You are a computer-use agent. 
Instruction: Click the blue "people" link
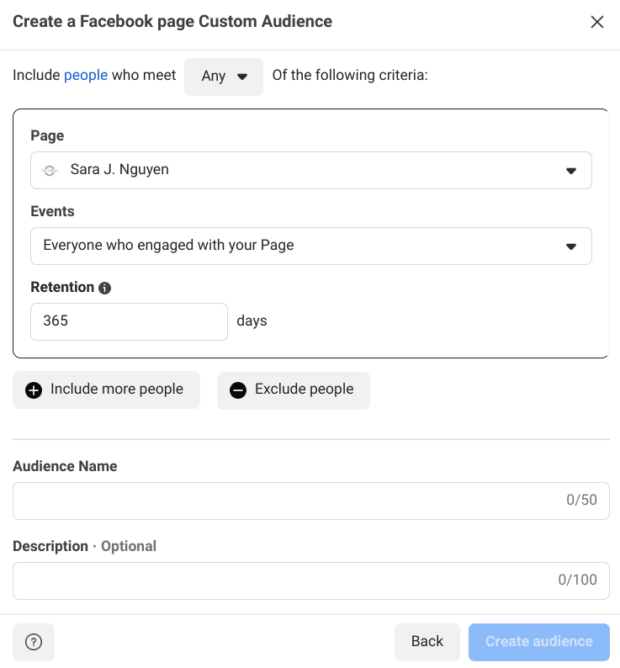85,76
